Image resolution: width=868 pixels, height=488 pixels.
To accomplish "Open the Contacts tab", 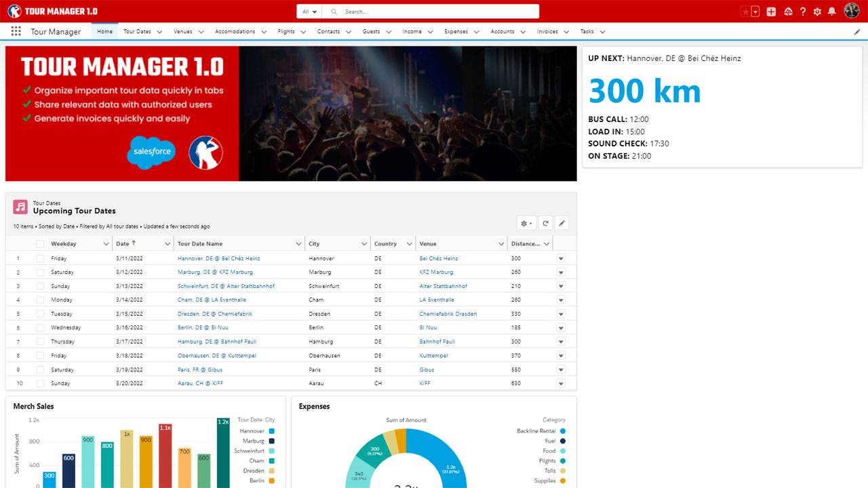I will [329, 31].
